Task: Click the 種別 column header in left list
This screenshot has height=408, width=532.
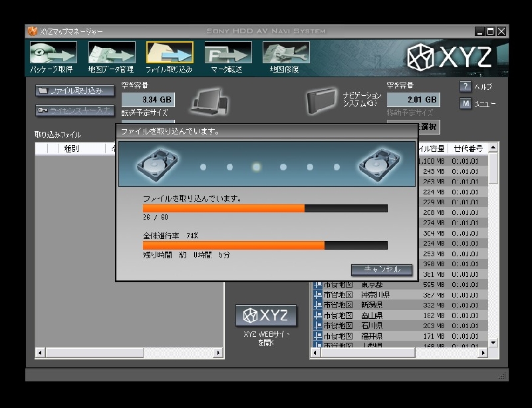Action: 71,149
